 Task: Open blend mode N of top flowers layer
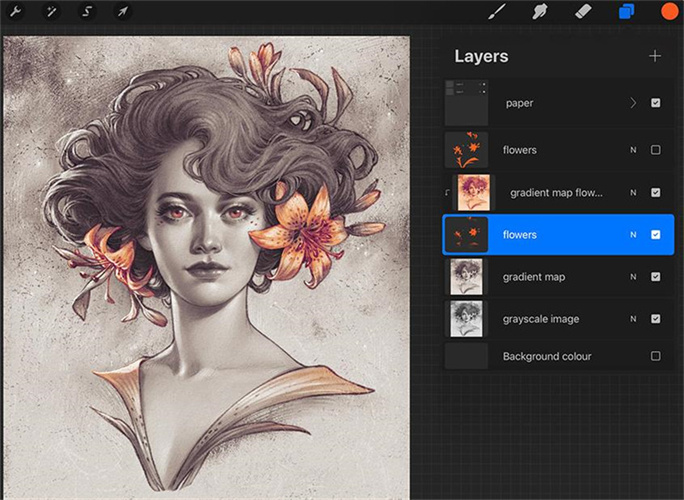(633, 150)
